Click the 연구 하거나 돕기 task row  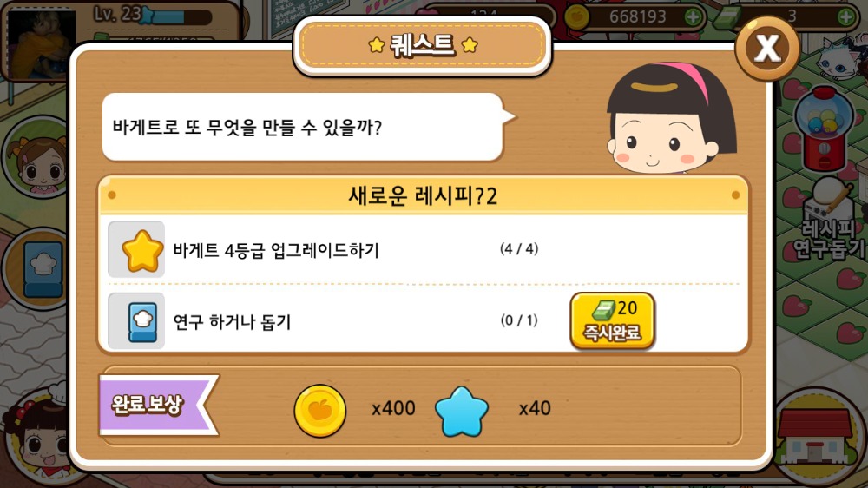click(x=424, y=320)
